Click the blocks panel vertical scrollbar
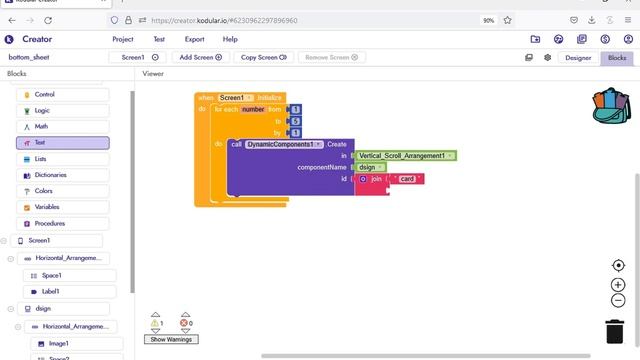This screenshot has width=640, height=360. pyautogui.click(x=132, y=192)
